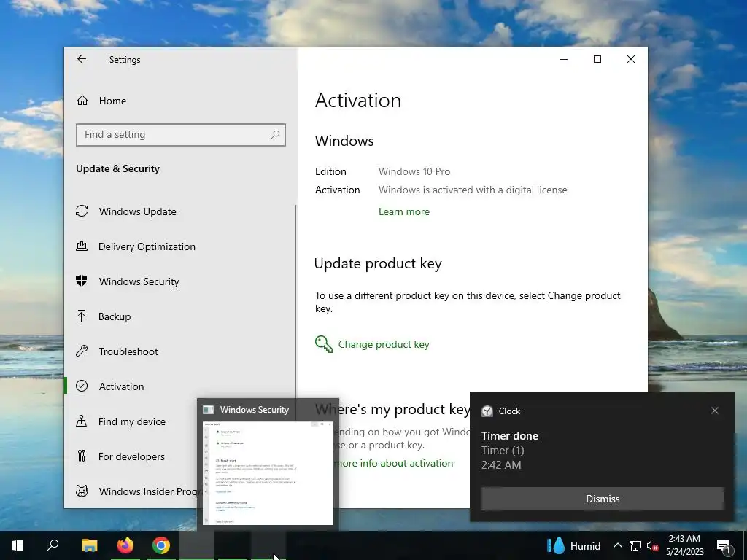Open the Windows Start menu
Screen dimensions: 747x560
point(18,545)
